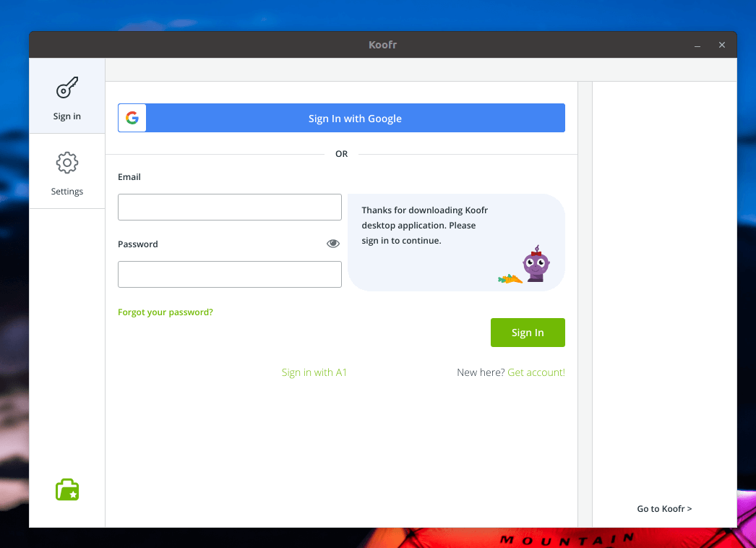The height and width of the screenshot is (548, 756).
Task: Choose Sign in with A1
Action: coord(314,372)
